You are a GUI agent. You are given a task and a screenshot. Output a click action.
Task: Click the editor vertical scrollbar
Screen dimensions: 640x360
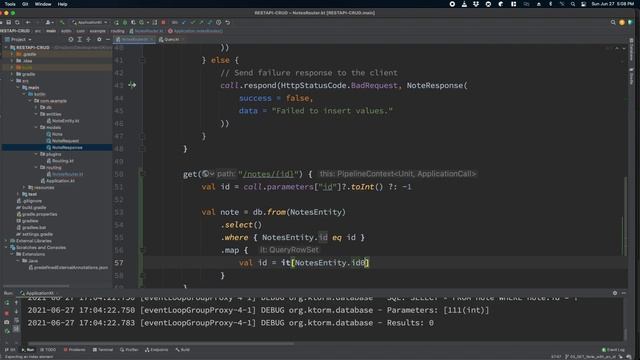pyautogui.click(x=625, y=216)
